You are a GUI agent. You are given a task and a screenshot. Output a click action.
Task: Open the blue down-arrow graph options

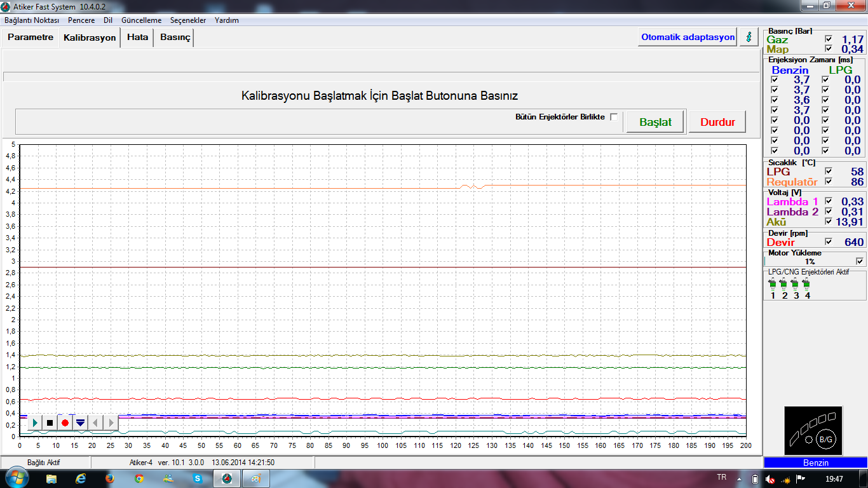click(x=80, y=423)
